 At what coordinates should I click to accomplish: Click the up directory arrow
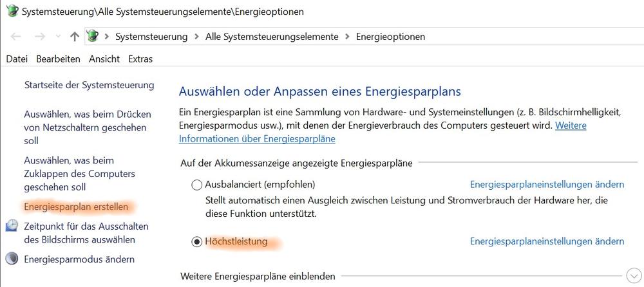click(x=74, y=37)
